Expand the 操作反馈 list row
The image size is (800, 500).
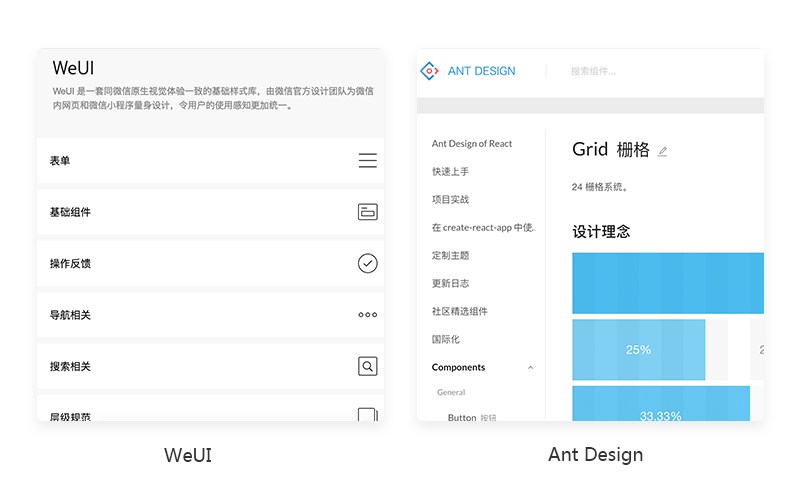pos(200,263)
